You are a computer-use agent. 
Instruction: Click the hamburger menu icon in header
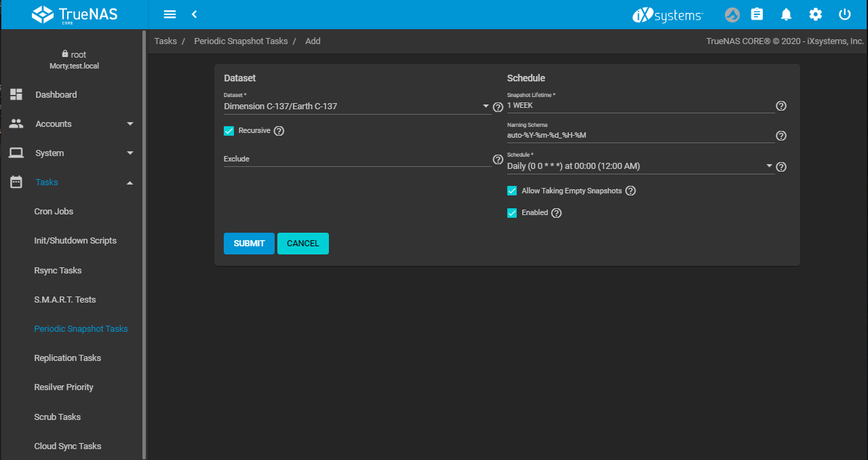170,14
